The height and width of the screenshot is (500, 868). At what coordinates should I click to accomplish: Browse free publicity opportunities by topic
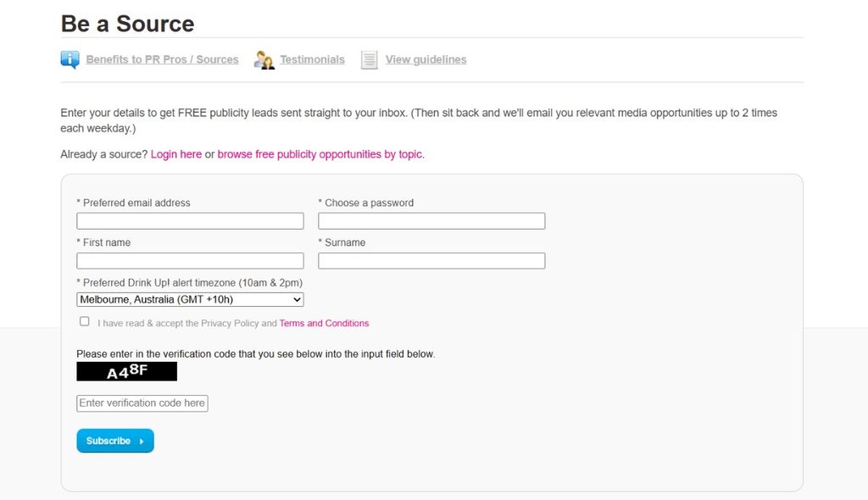pos(320,154)
